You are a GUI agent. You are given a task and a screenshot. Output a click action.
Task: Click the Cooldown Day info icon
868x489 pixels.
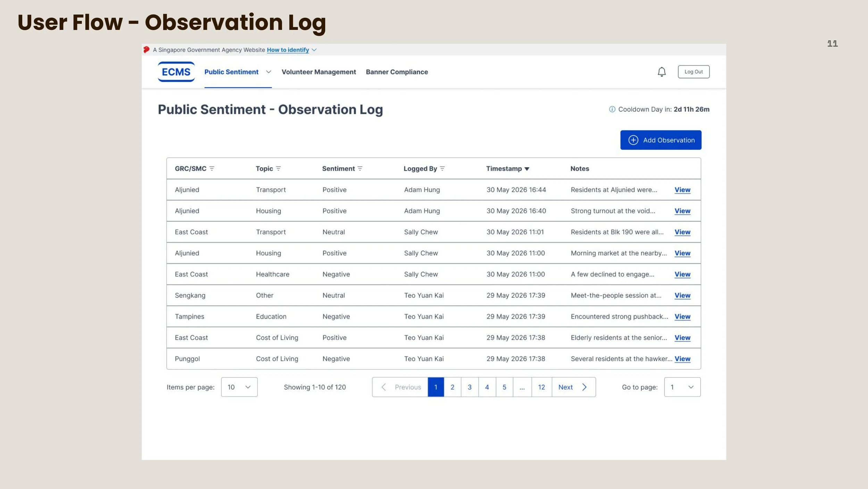(612, 109)
